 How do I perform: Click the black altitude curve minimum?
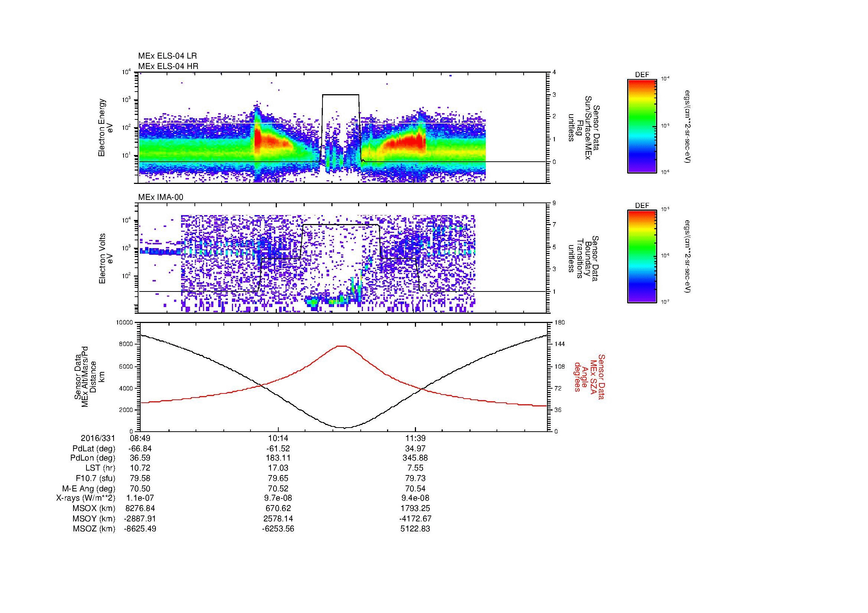coord(345,428)
